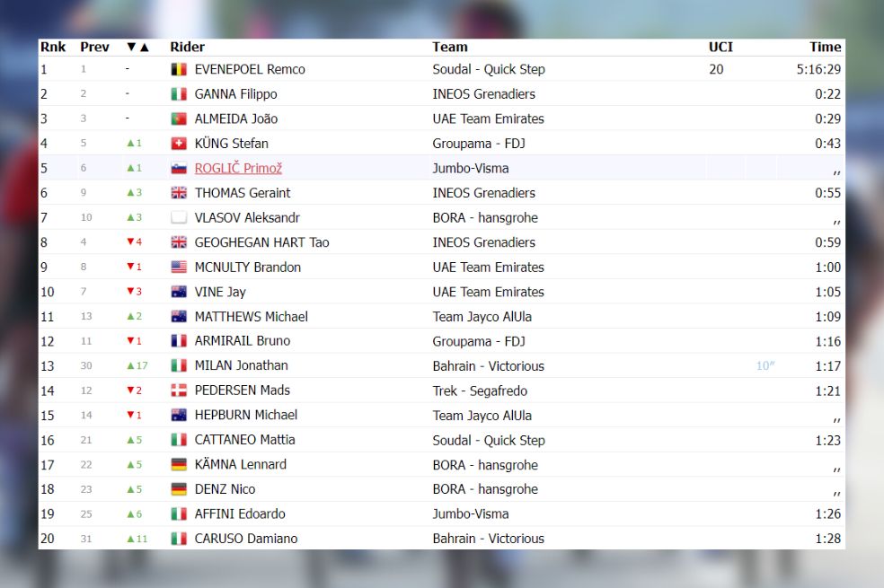The height and width of the screenshot is (588, 884).
Task: Sort table by the UCI column header
Action: pyautogui.click(x=720, y=47)
